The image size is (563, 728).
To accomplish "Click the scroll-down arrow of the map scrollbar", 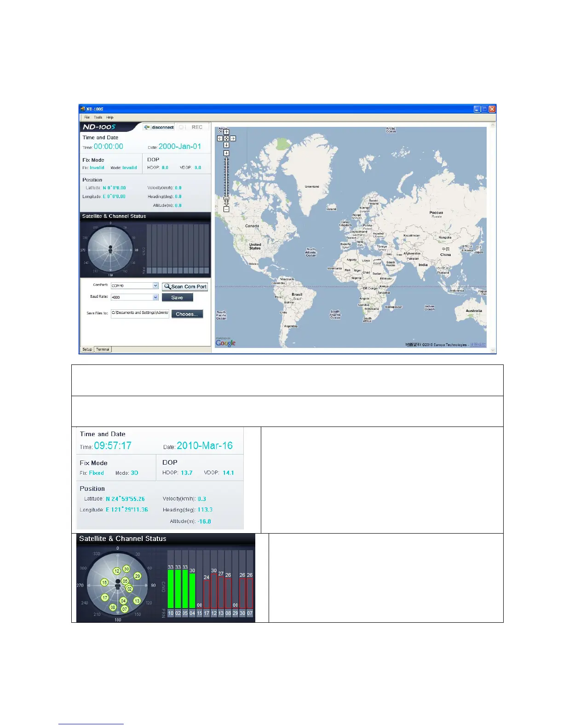I will click(x=493, y=350).
